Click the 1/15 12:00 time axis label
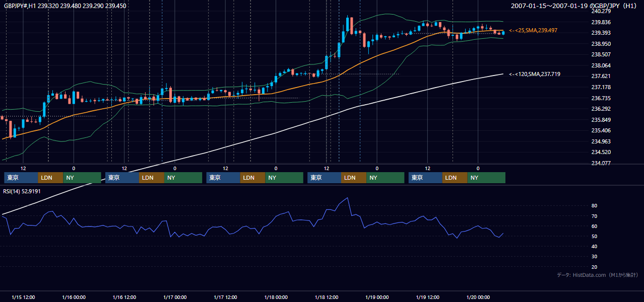This screenshot has width=644, height=302. [23, 297]
